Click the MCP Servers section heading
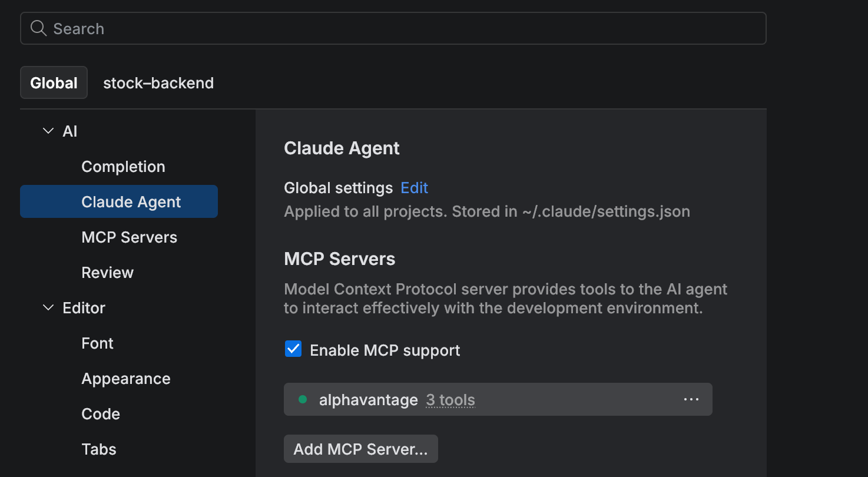 click(x=340, y=259)
